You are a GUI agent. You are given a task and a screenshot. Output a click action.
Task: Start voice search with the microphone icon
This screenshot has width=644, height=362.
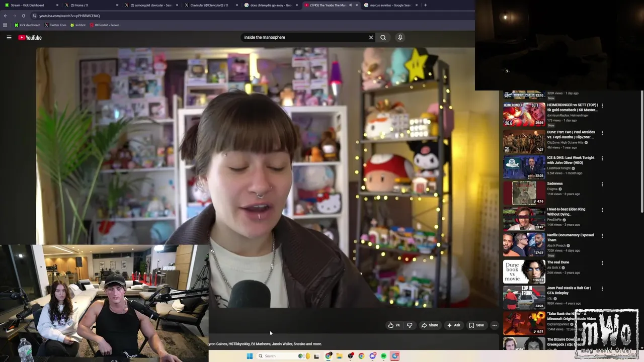coord(400,37)
